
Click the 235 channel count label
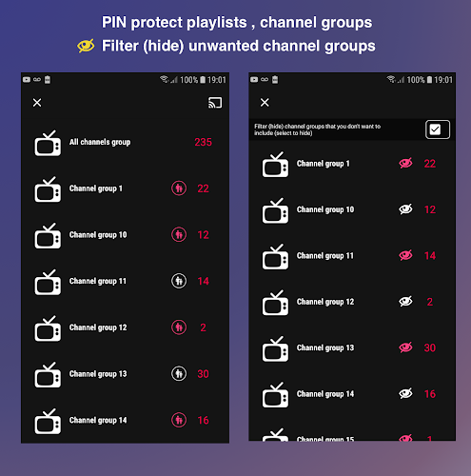[203, 142]
